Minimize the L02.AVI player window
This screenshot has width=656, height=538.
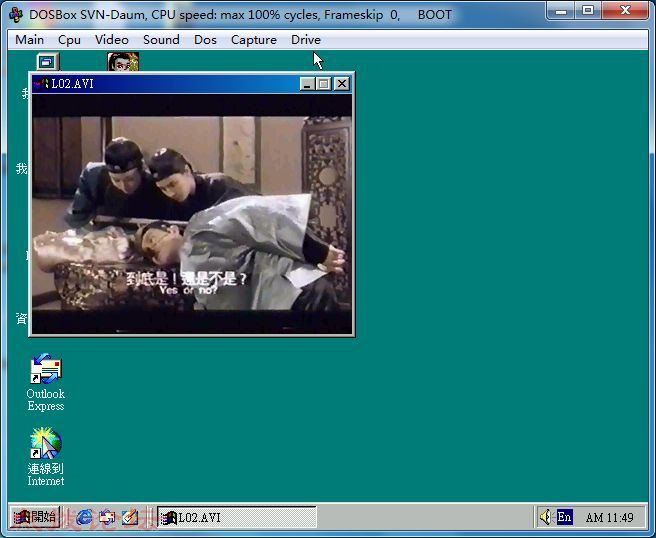pyautogui.click(x=307, y=84)
